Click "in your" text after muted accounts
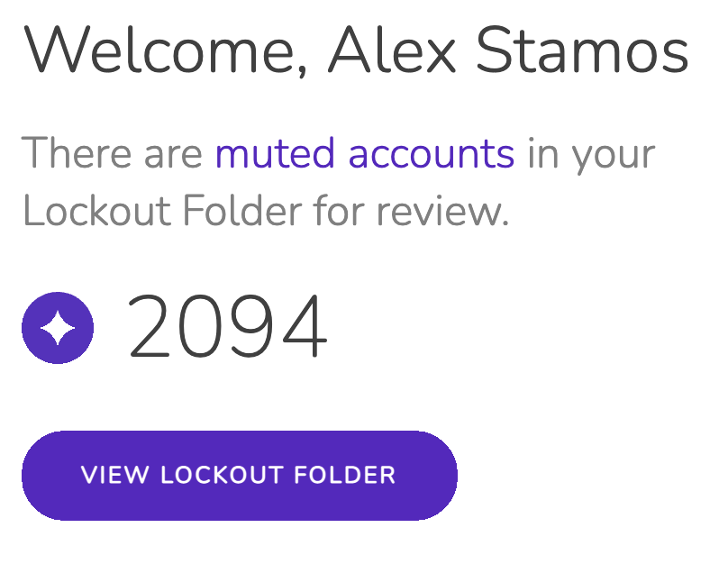 pyautogui.click(x=591, y=154)
